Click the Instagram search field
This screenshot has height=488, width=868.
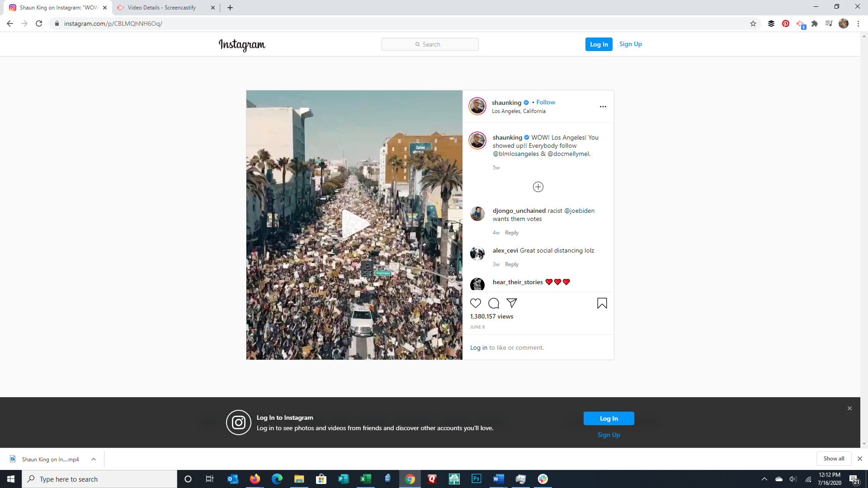430,44
